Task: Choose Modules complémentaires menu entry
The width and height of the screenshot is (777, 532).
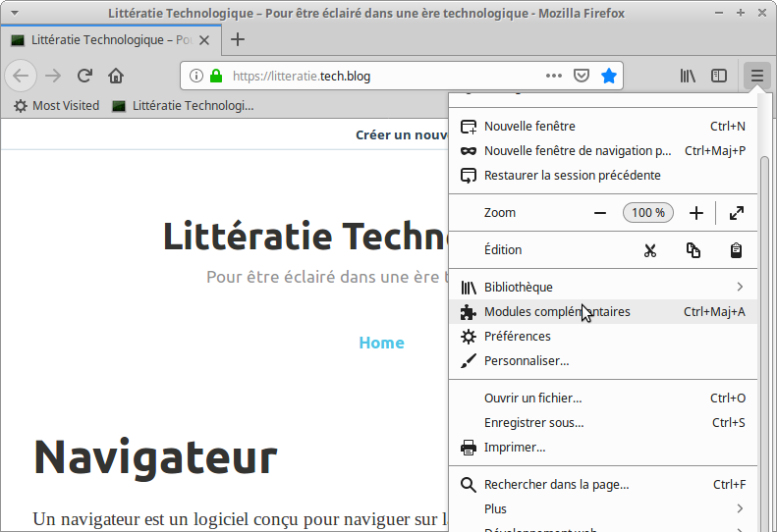Action: pyautogui.click(x=557, y=312)
